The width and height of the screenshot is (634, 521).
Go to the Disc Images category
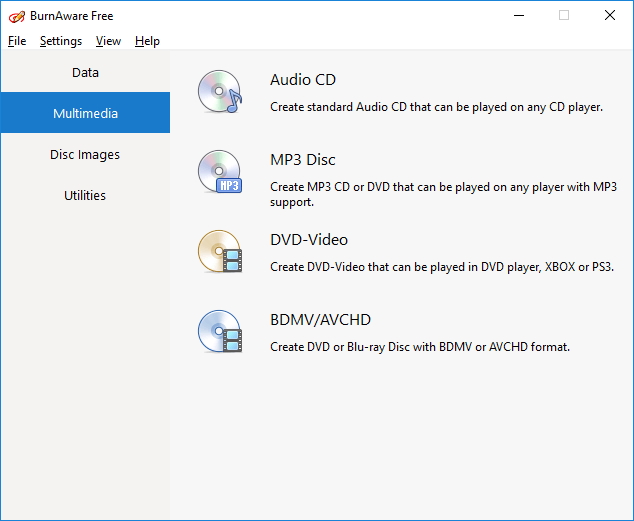[x=85, y=155]
